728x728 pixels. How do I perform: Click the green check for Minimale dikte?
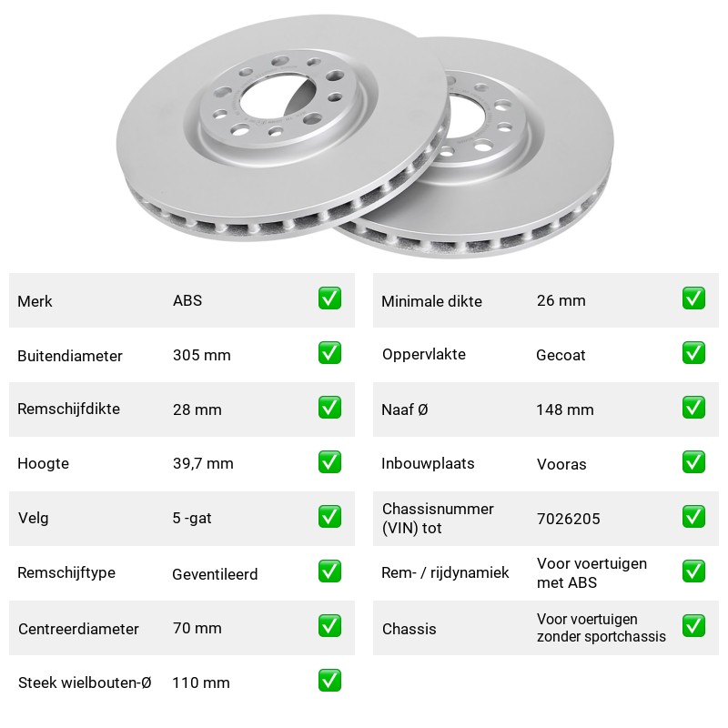coord(693,298)
